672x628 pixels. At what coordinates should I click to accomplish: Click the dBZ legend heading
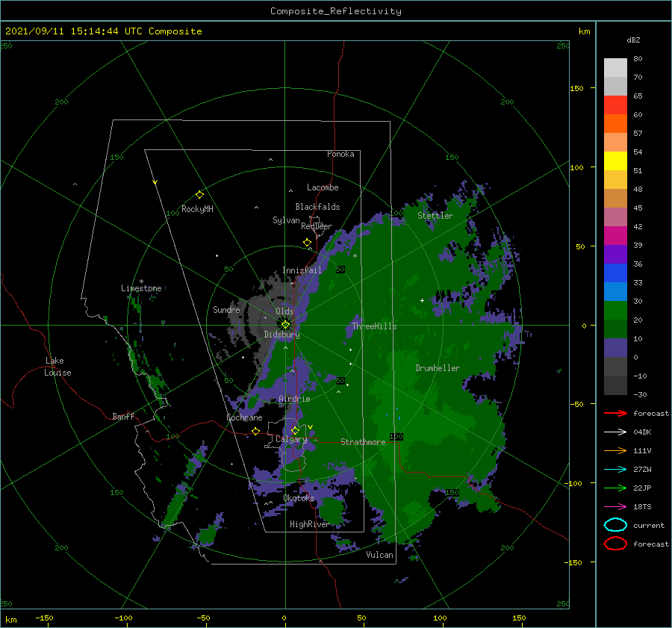[633, 40]
